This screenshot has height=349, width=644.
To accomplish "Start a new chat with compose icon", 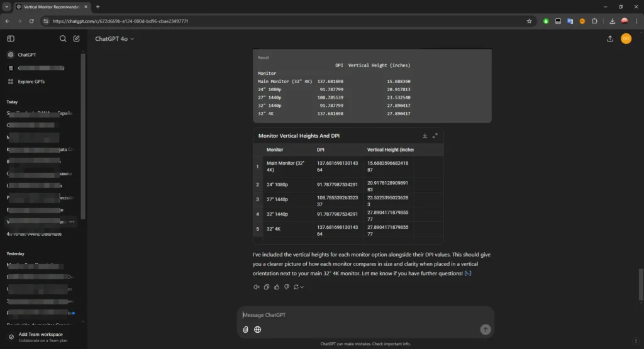I will [76, 38].
